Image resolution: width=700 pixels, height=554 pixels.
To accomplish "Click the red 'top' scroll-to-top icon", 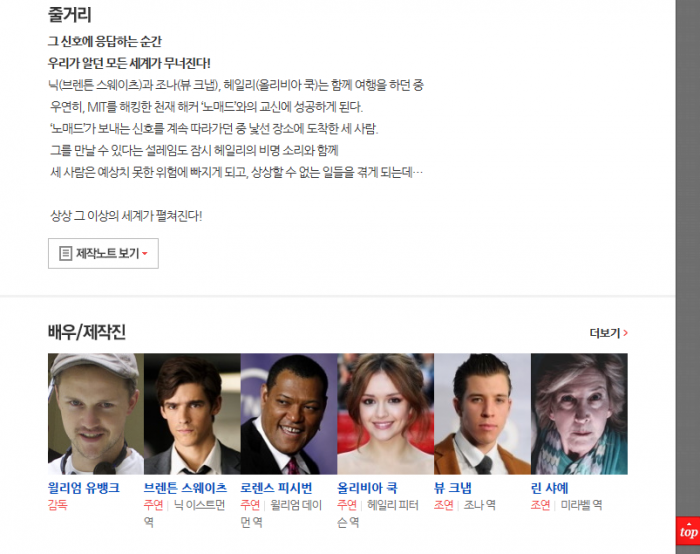I will coord(688,531).
